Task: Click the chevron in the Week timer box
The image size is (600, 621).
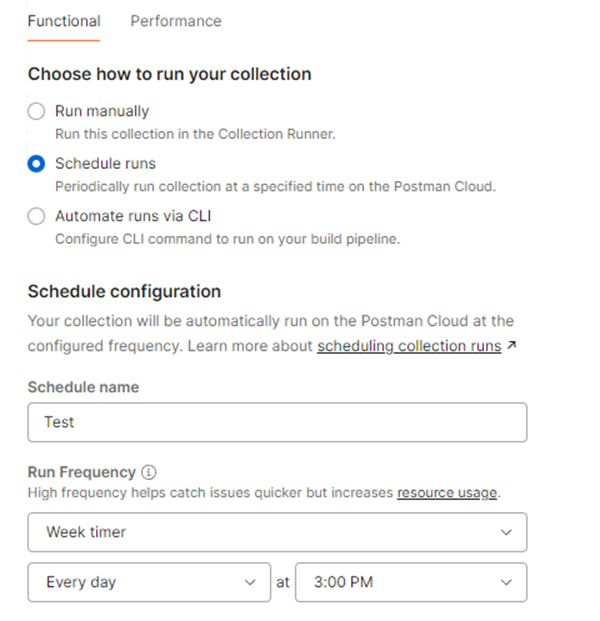Action: [x=506, y=532]
